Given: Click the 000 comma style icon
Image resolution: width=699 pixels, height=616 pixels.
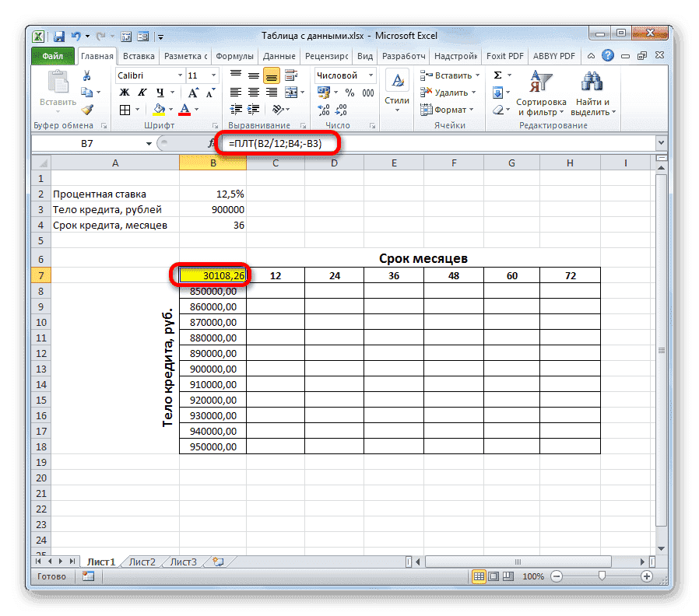Looking at the screenshot, I should 367,91.
